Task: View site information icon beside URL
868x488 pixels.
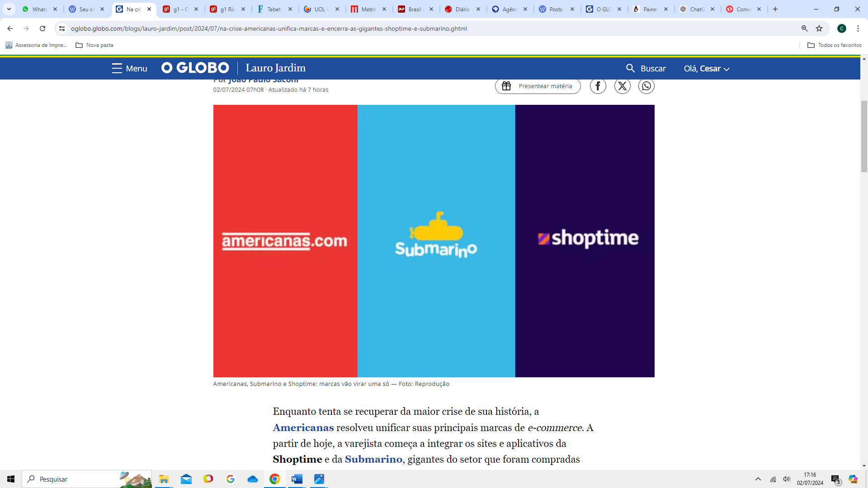Action: [x=62, y=28]
